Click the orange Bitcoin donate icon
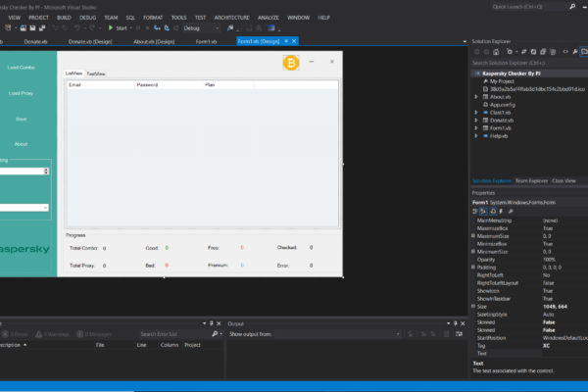 coord(291,63)
